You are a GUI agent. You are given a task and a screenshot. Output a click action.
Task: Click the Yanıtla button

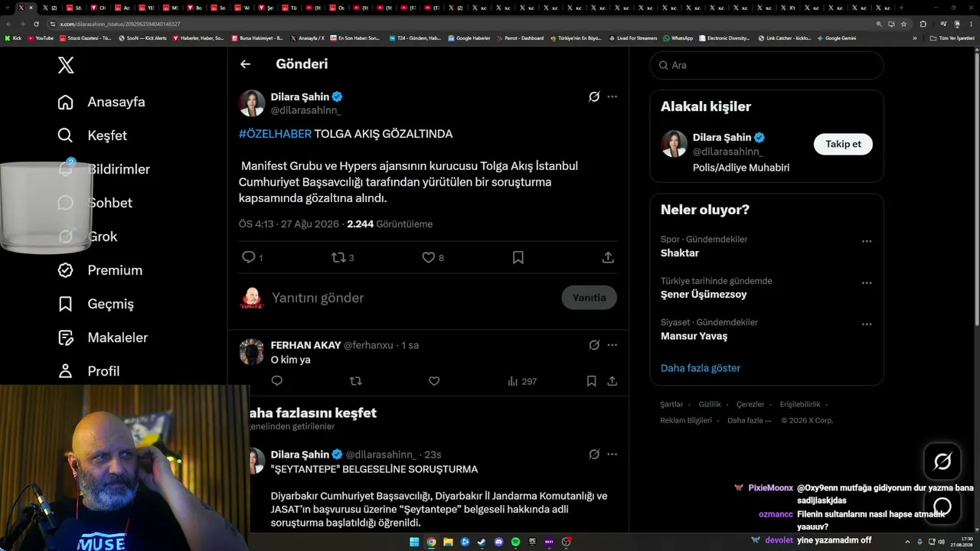589,298
